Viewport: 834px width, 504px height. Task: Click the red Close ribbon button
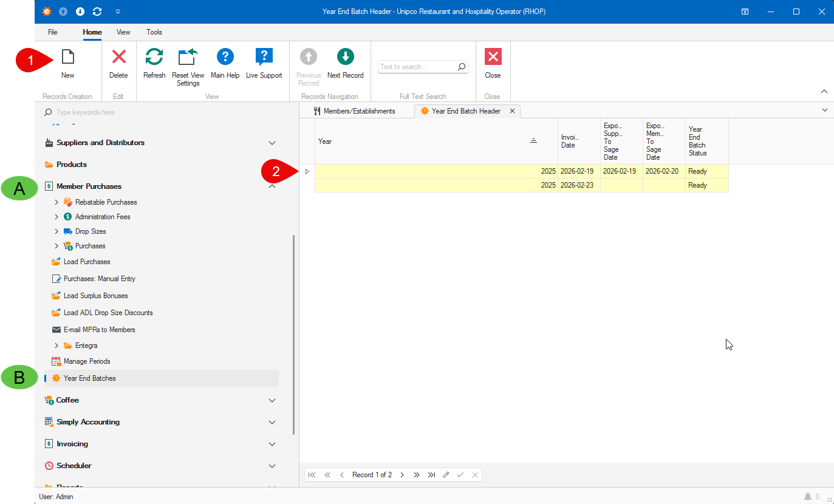tap(493, 58)
